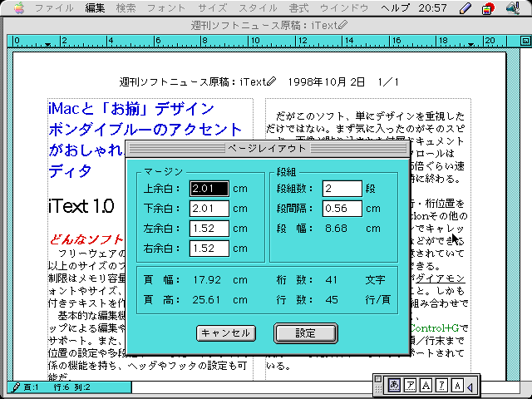Click into the 左余白 left margin field

coord(209,229)
